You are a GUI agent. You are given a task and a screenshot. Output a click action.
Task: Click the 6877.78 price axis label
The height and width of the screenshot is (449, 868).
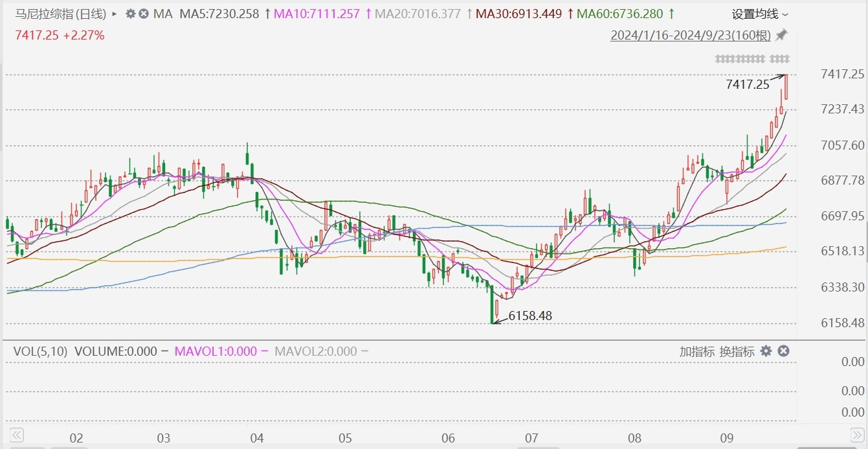pos(842,180)
